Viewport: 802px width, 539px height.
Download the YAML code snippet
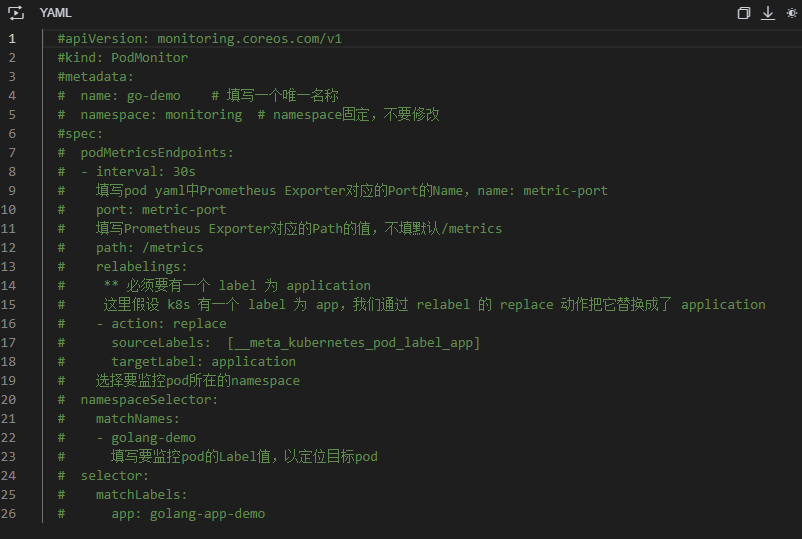pos(768,13)
